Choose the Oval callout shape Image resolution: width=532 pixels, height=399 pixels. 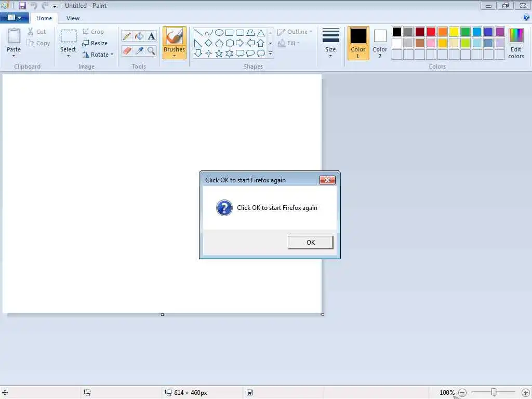250,54
